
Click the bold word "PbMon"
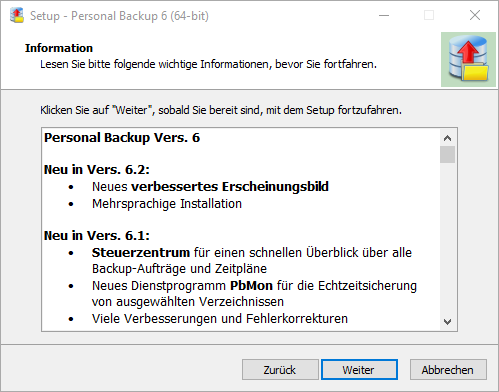[251, 286]
